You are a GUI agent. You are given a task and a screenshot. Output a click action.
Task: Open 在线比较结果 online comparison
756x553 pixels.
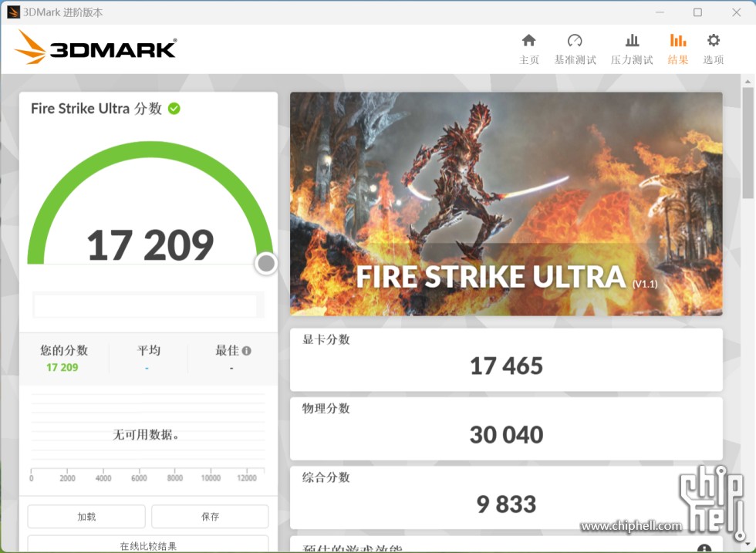[x=147, y=545]
